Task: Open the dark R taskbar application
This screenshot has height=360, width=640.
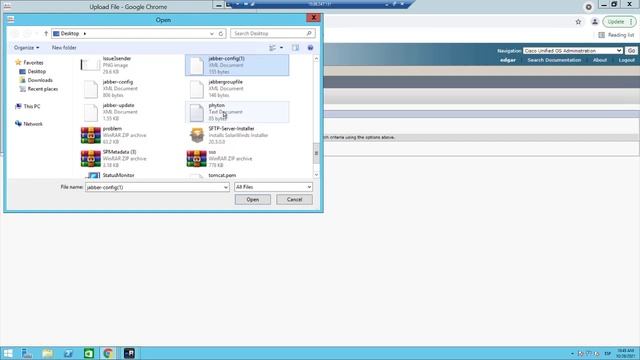Action: pos(129,353)
